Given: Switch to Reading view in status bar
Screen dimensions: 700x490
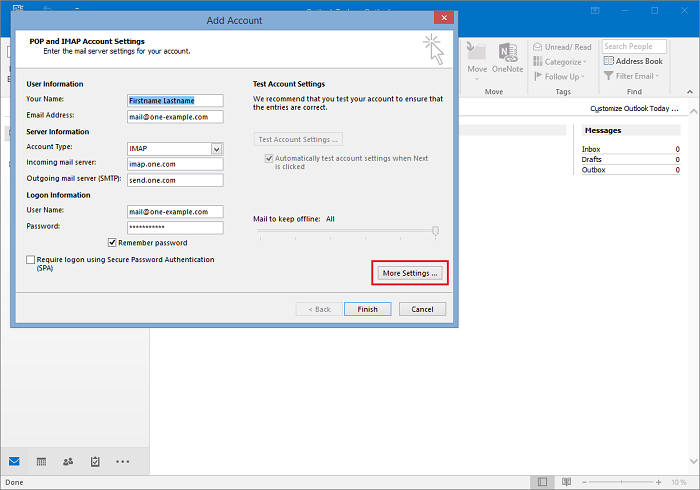Looking at the screenshot, I should [x=567, y=482].
